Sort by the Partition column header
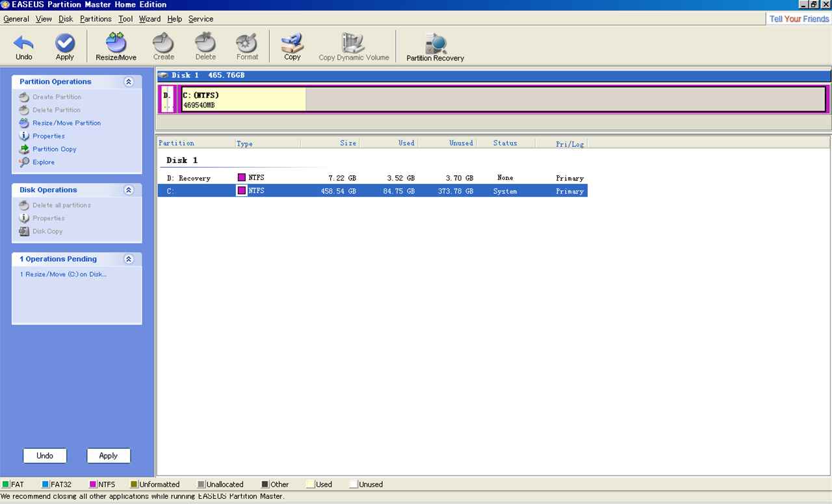The image size is (832, 504). tap(196, 143)
